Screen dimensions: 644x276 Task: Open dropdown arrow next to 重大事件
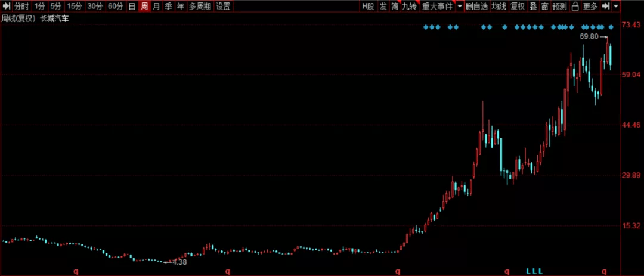tap(459, 7)
